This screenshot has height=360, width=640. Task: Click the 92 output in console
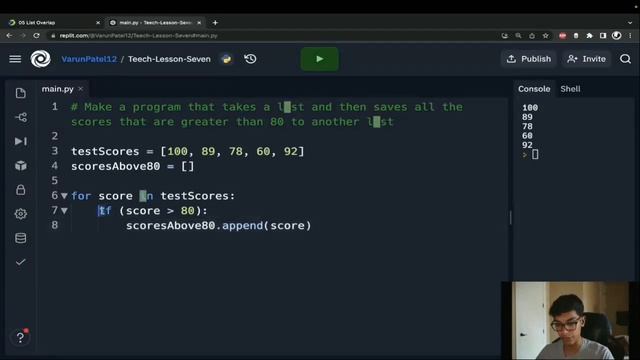point(527,145)
